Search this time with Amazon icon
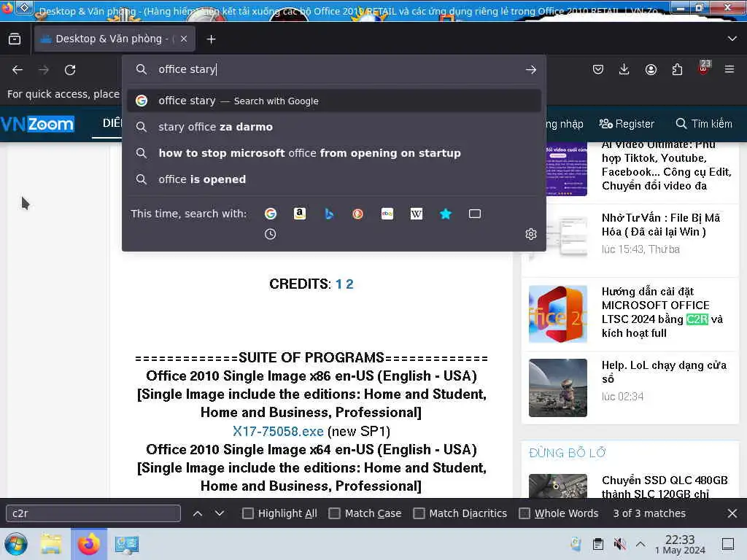The width and height of the screenshot is (747, 560). click(x=300, y=214)
